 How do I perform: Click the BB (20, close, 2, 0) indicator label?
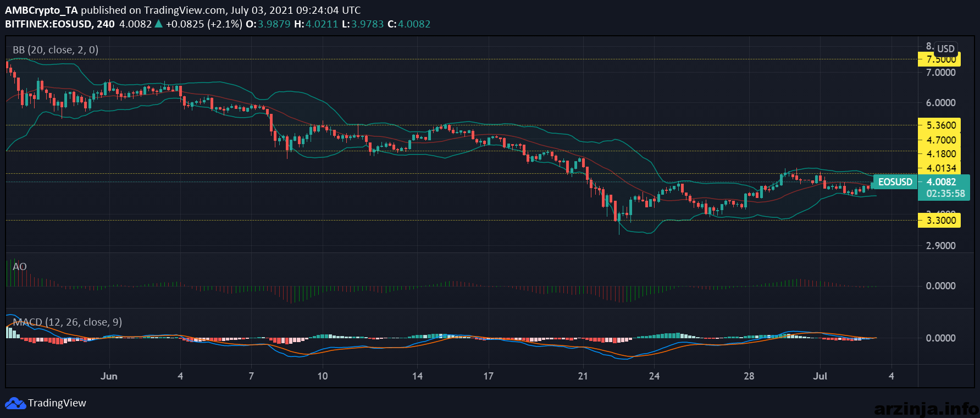(56, 50)
